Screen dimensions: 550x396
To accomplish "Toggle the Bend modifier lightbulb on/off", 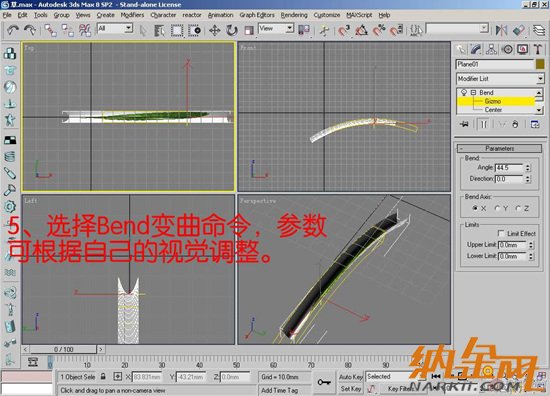I will (464, 92).
